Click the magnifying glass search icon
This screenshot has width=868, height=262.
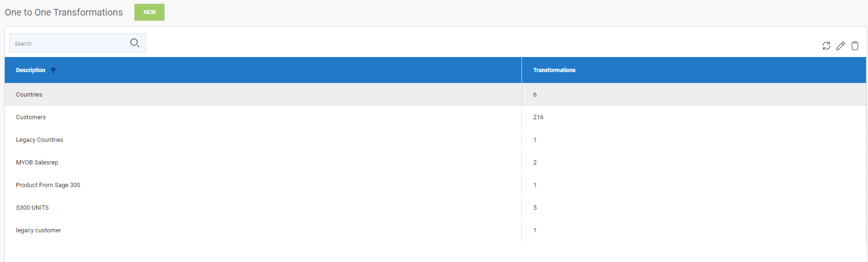[x=135, y=43]
